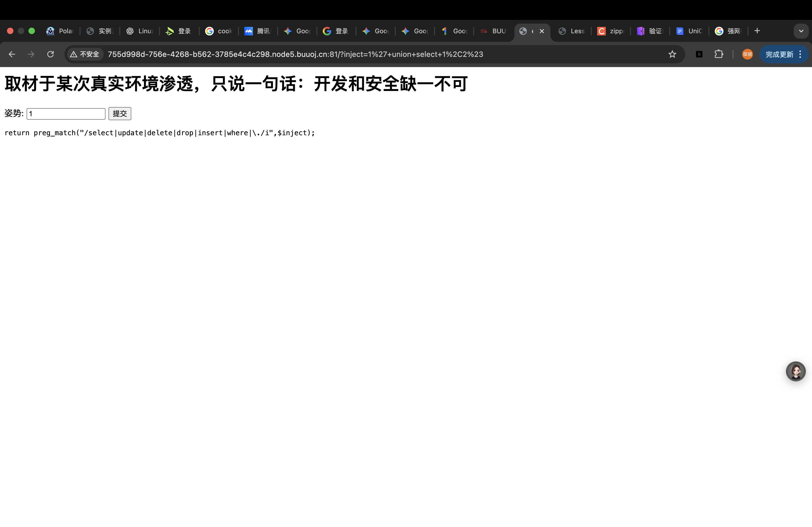Switch to the 强网 tab

click(728, 31)
